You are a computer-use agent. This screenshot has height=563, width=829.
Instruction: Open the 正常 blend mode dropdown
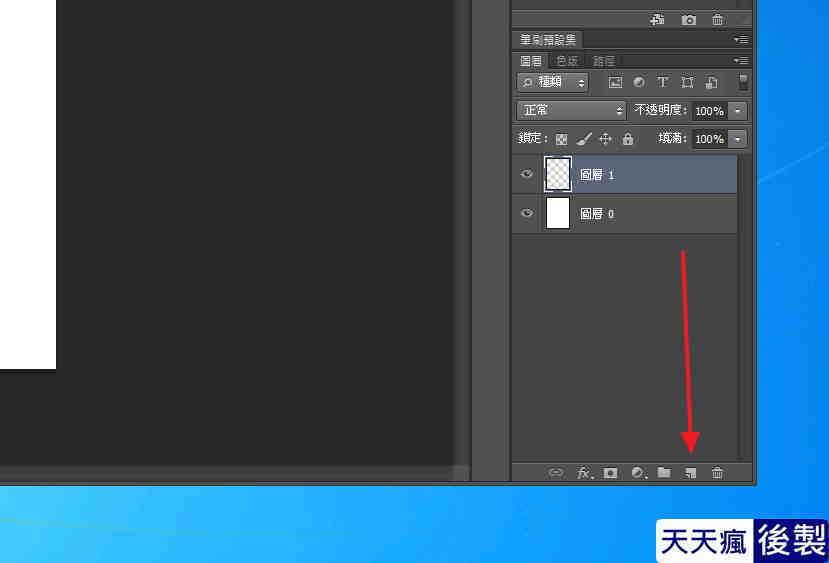571,110
